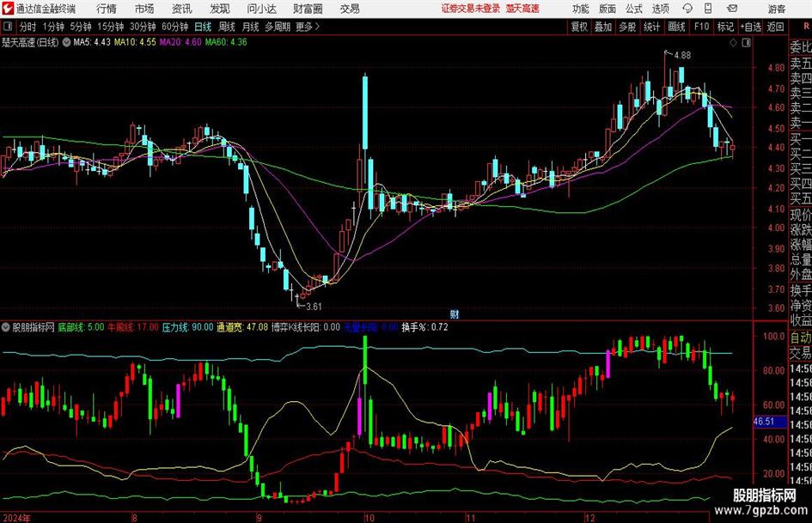Image resolution: width=812 pixels, height=523 pixels.
Task: Toggle the left sidebar panel icon
Action: coord(8,27)
